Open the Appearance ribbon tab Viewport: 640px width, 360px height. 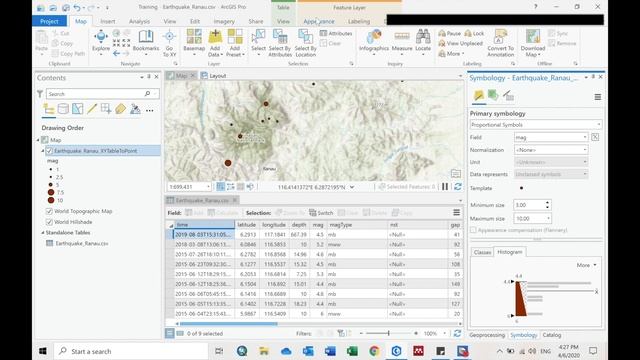(319, 21)
